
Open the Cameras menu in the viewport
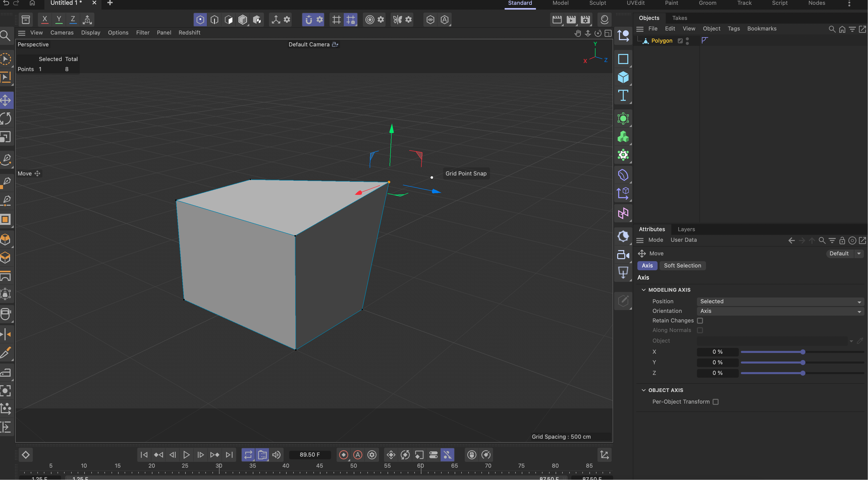(x=62, y=33)
